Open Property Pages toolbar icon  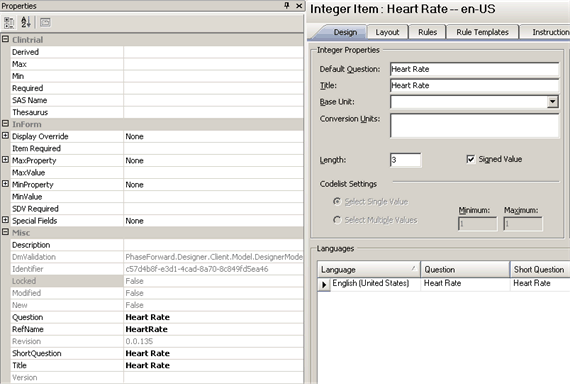[x=45, y=23]
